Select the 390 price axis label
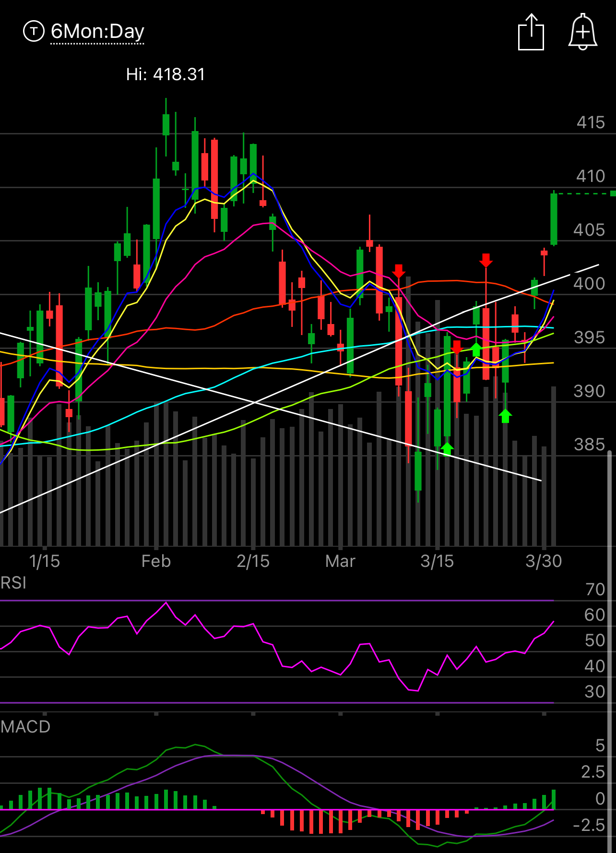 pos(590,391)
